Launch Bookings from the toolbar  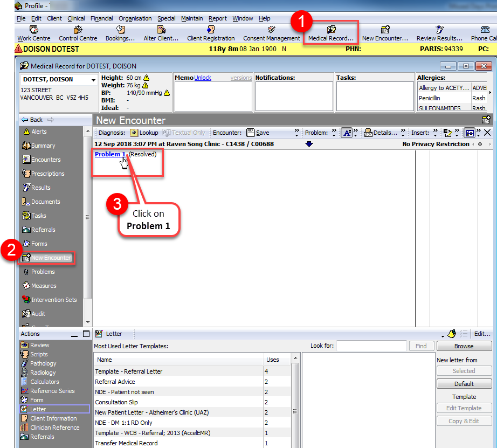120,32
